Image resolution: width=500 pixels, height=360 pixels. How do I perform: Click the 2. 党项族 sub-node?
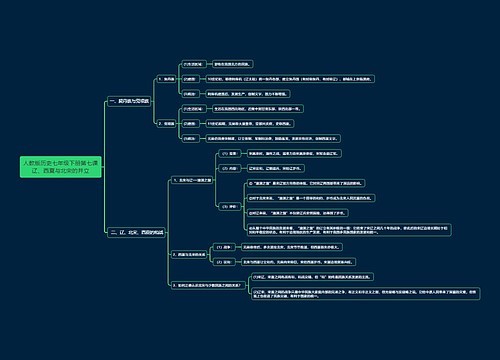click(x=166, y=124)
